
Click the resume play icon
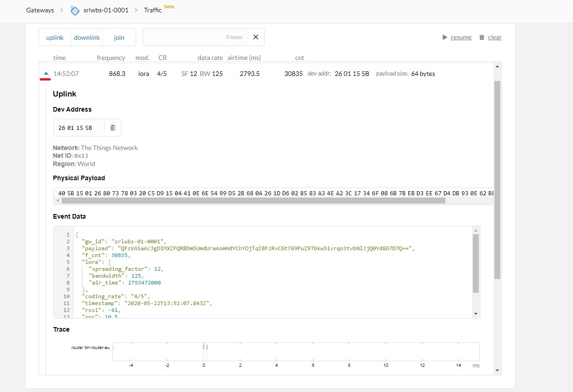[444, 38]
